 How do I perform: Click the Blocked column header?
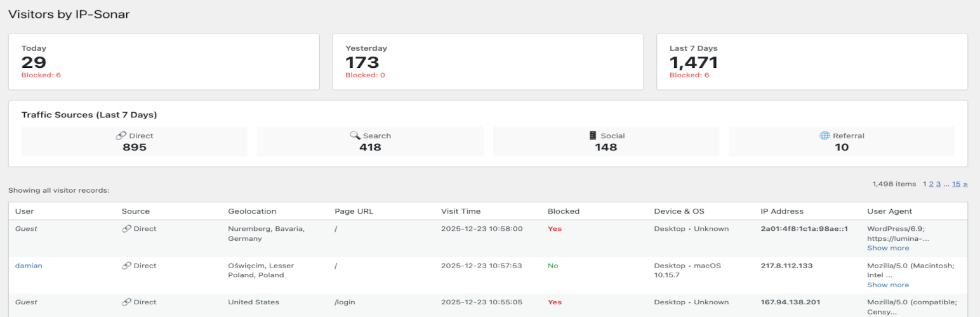(564, 211)
